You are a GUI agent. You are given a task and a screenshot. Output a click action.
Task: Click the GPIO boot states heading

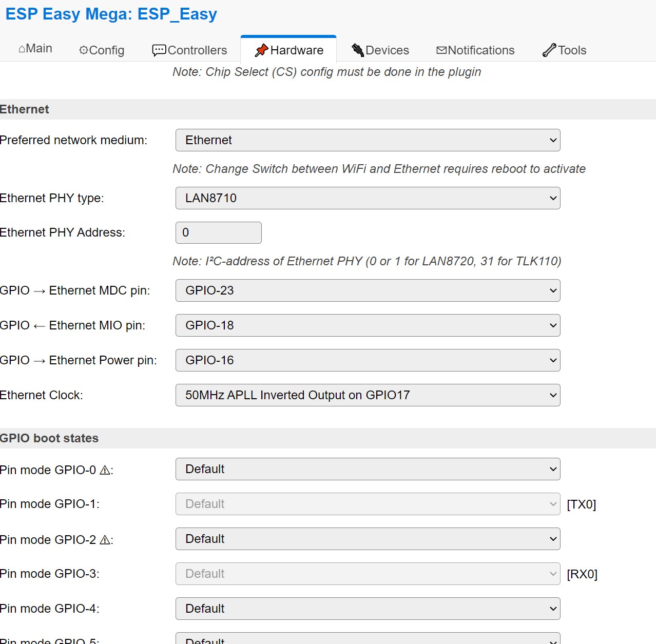coord(49,438)
